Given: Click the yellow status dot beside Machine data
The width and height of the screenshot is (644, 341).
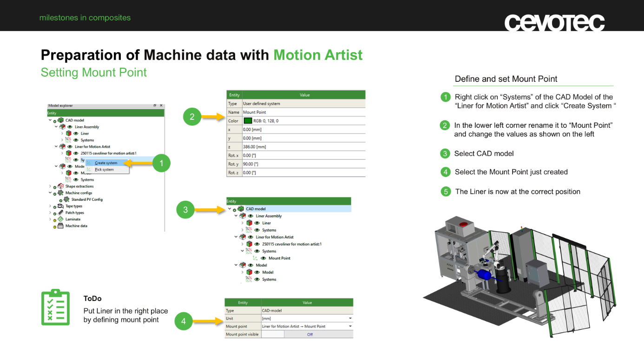Looking at the screenshot, I should tap(55, 227).
